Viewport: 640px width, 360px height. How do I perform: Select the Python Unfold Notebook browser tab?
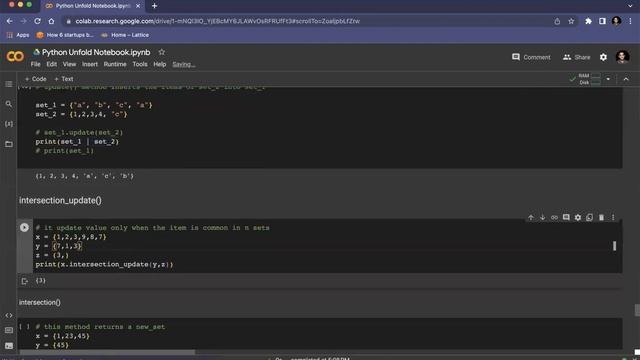point(92,6)
